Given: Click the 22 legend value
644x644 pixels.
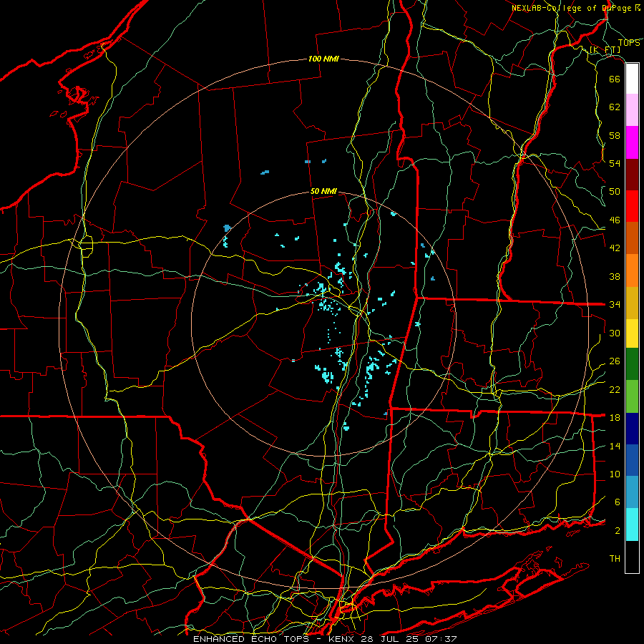Looking at the screenshot, I should (x=615, y=389).
